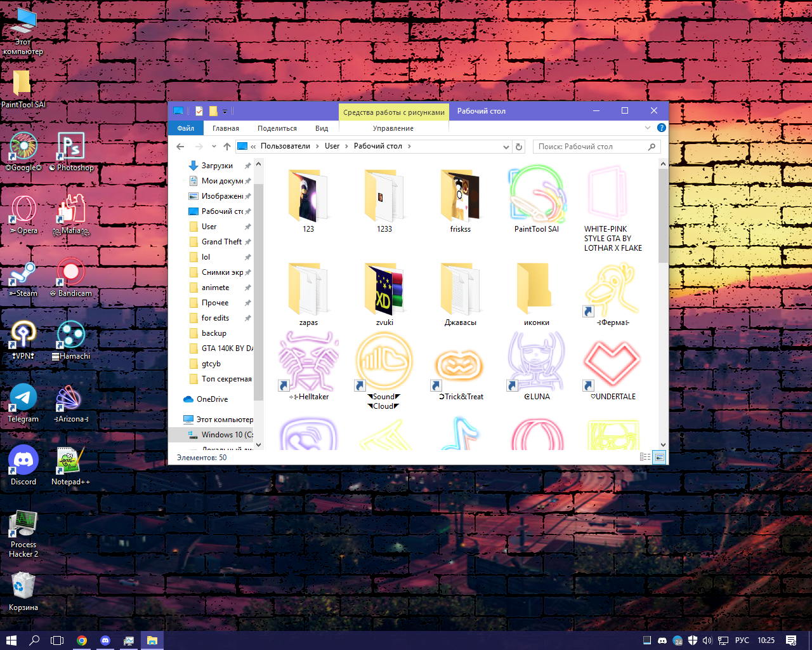
Task: Open the Arizona desktop shortcut
Action: pyautogui.click(x=71, y=403)
